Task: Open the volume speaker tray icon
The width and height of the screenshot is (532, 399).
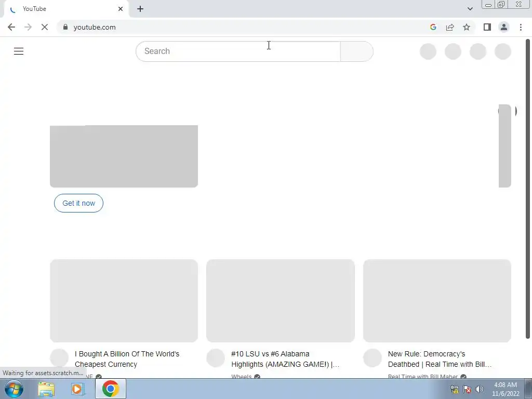Action: tap(480, 389)
